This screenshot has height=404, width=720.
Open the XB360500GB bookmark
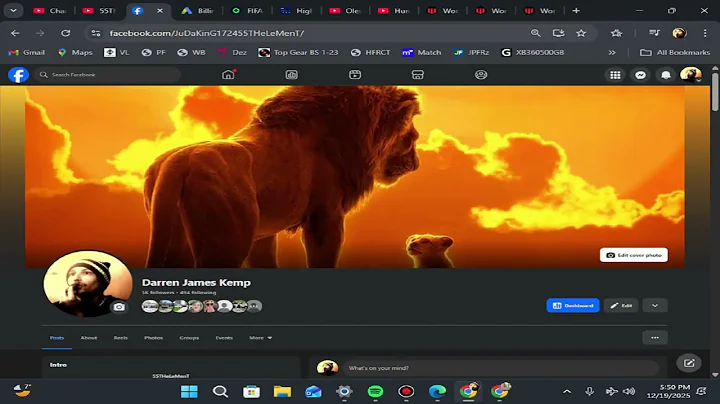click(533, 52)
